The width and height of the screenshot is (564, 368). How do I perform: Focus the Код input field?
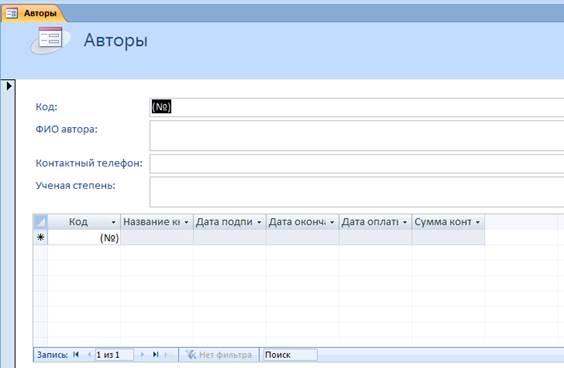(x=357, y=107)
